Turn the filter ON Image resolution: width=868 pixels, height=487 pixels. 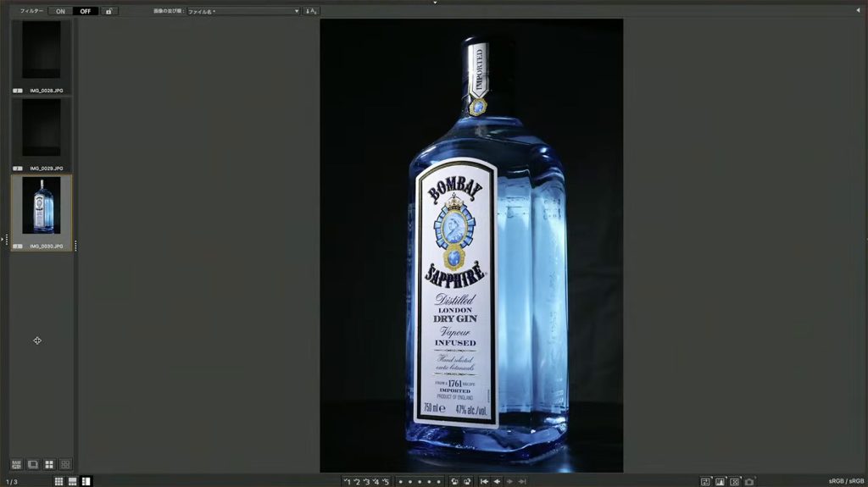pyautogui.click(x=60, y=11)
